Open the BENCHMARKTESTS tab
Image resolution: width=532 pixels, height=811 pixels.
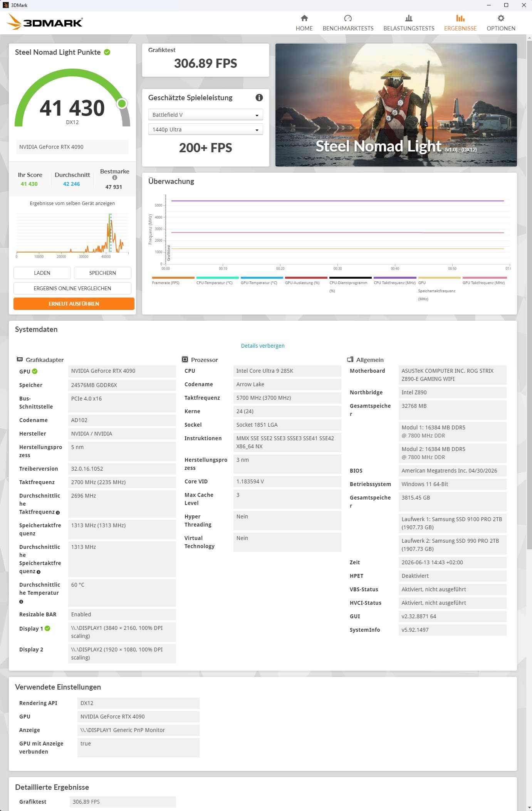pyautogui.click(x=348, y=23)
